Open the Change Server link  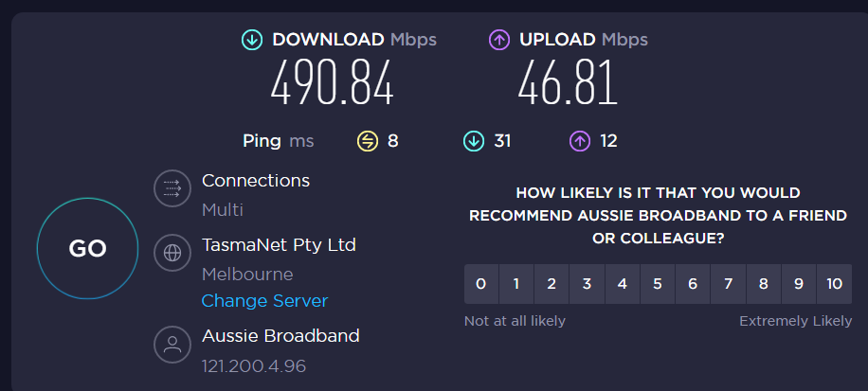[264, 301]
